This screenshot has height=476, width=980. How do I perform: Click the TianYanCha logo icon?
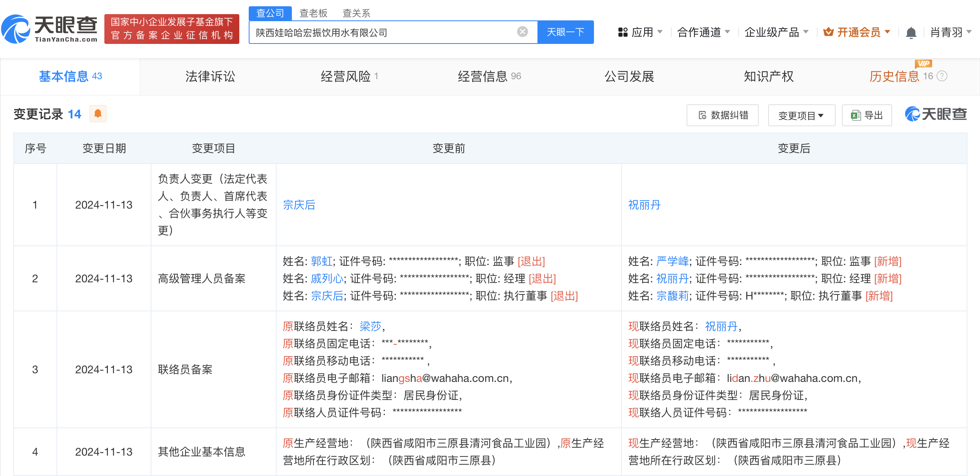[x=16, y=29]
